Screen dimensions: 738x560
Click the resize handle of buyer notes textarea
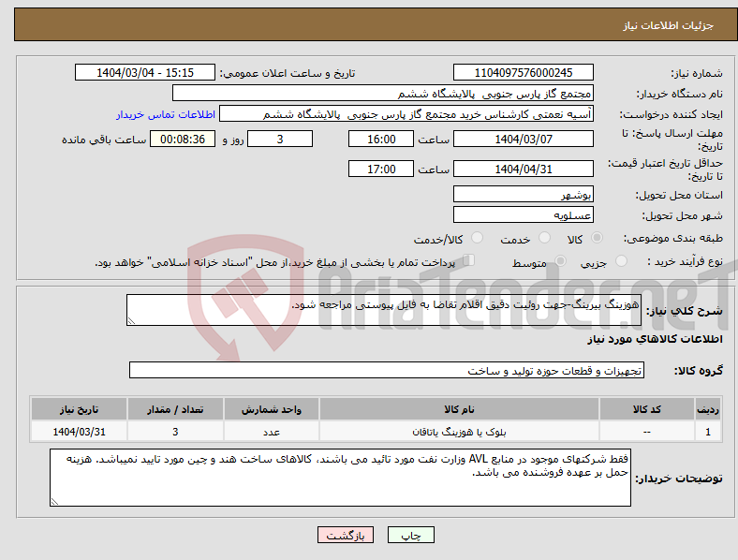(54, 502)
